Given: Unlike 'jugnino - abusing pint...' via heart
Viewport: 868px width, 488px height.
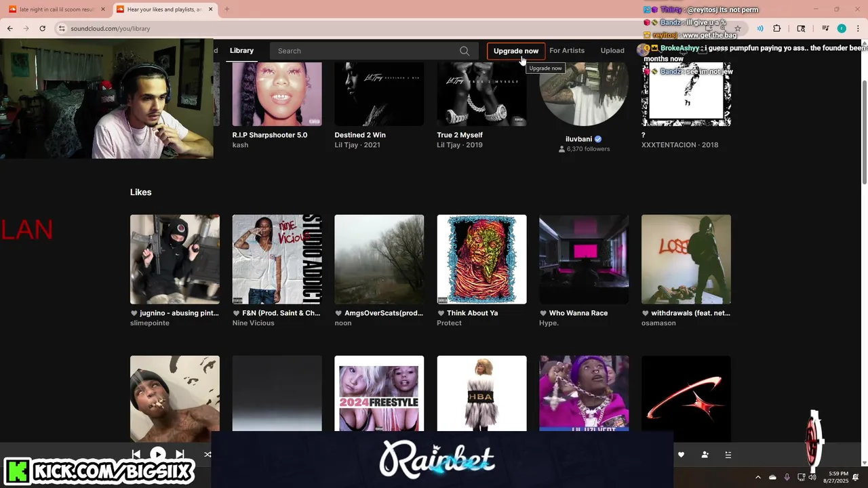Looking at the screenshot, I should (134, 313).
